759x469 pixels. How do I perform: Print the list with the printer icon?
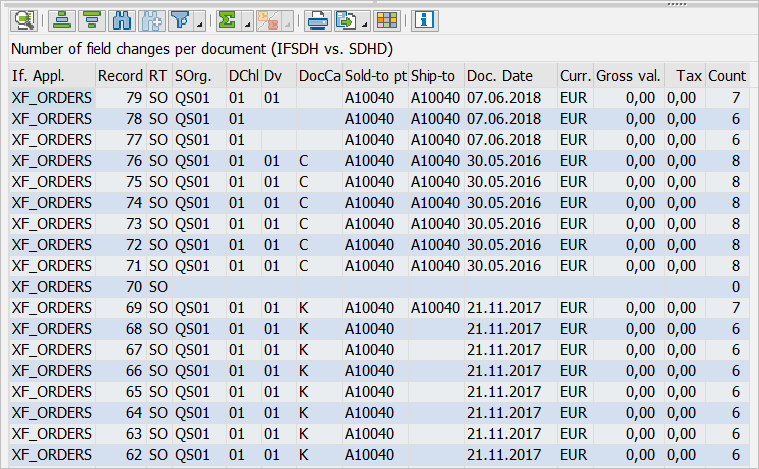(317, 19)
